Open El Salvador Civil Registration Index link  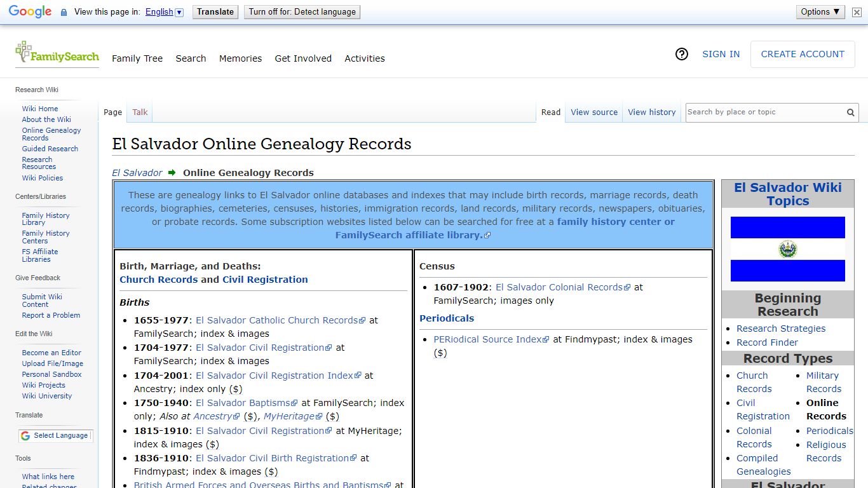point(278,376)
